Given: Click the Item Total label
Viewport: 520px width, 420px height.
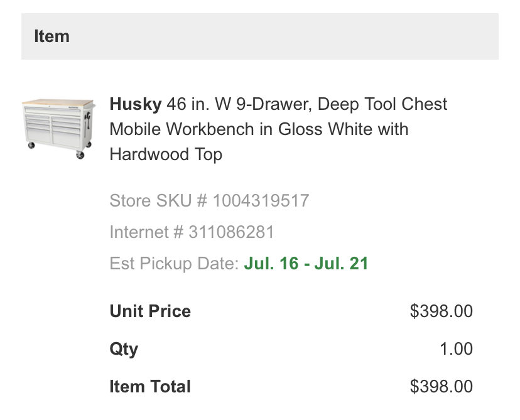Looking at the screenshot, I should click(x=150, y=387).
